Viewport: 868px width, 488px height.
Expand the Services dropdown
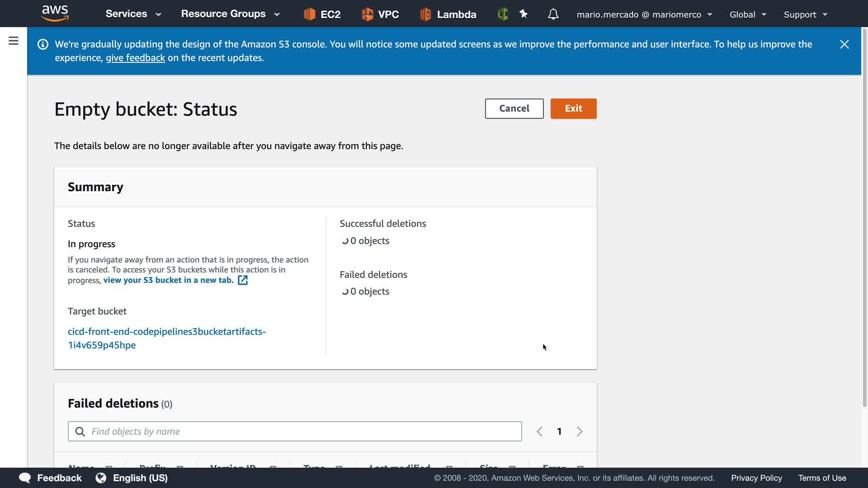133,14
